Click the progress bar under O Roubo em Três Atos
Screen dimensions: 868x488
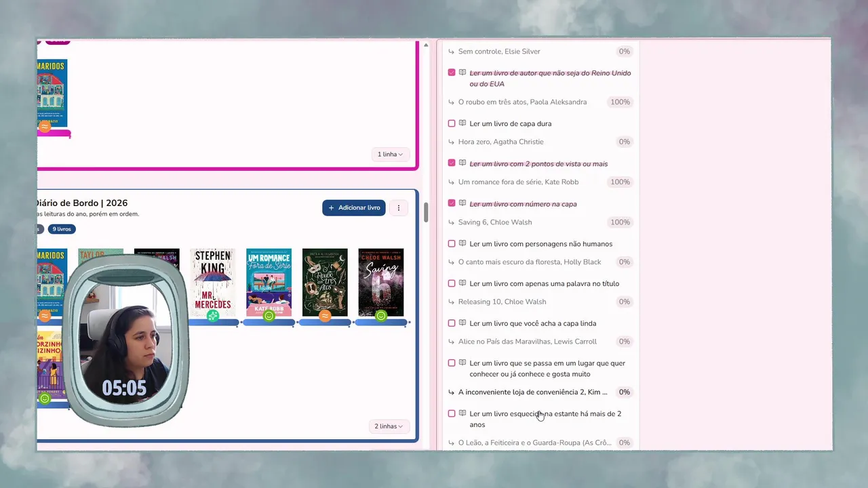[325, 323]
